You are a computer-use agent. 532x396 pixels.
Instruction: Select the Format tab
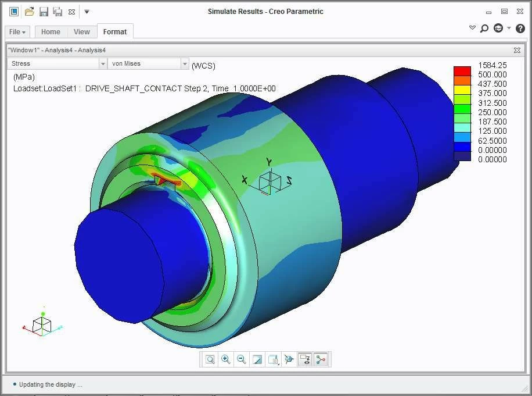[114, 32]
